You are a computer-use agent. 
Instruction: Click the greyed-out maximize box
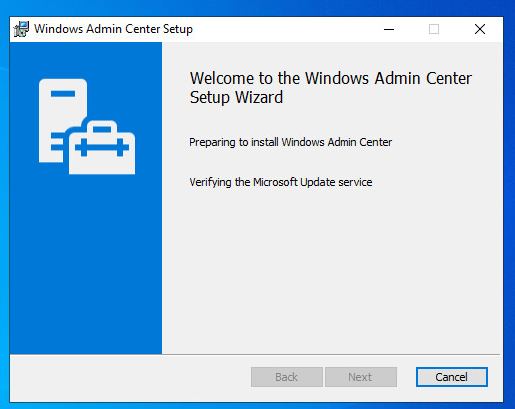(x=434, y=29)
